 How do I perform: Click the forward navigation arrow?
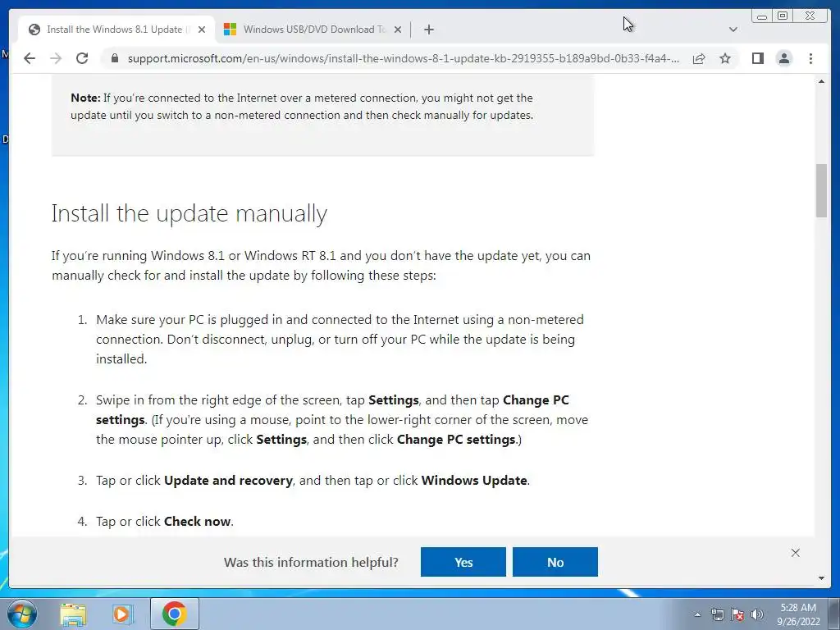[56, 58]
